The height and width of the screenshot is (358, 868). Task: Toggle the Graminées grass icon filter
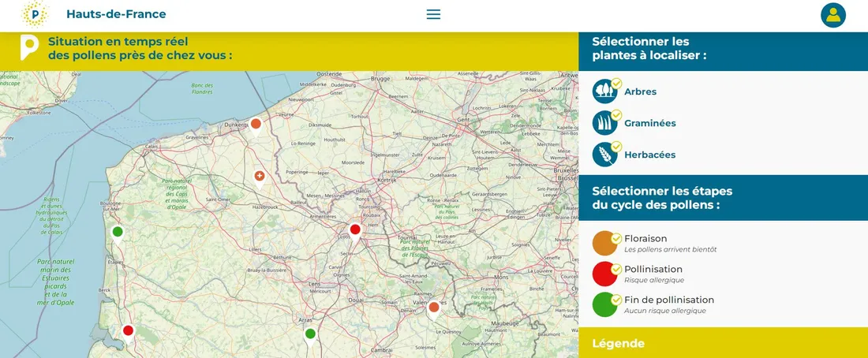tap(604, 123)
